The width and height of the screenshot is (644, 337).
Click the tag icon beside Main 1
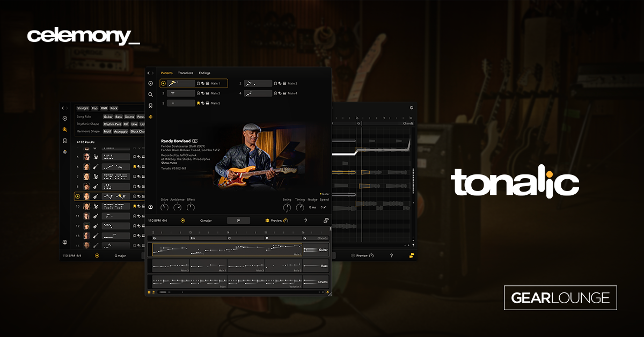click(203, 84)
